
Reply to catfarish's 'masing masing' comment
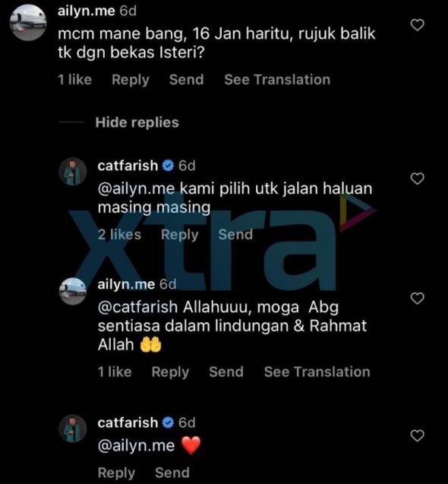coord(179,235)
